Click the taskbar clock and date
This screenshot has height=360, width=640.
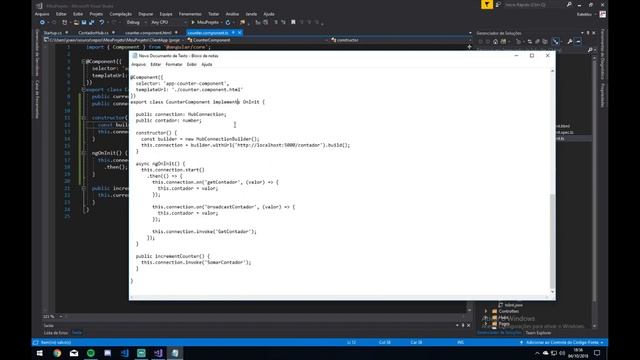(578, 353)
